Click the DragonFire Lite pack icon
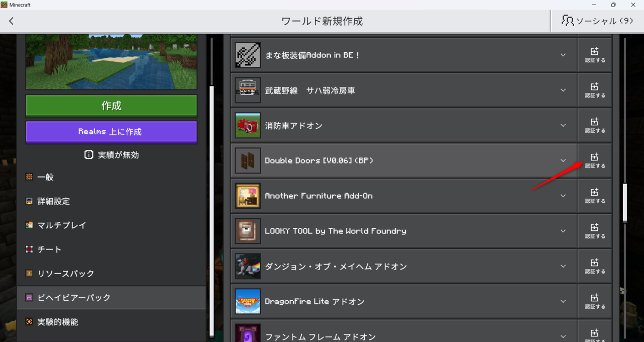Image resolution: width=644 pixels, height=342 pixels. [x=248, y=302]
